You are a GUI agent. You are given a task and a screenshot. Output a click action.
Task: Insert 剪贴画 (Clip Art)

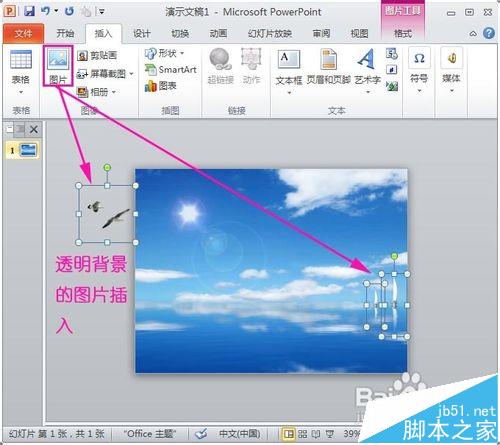tap(97, 55)
